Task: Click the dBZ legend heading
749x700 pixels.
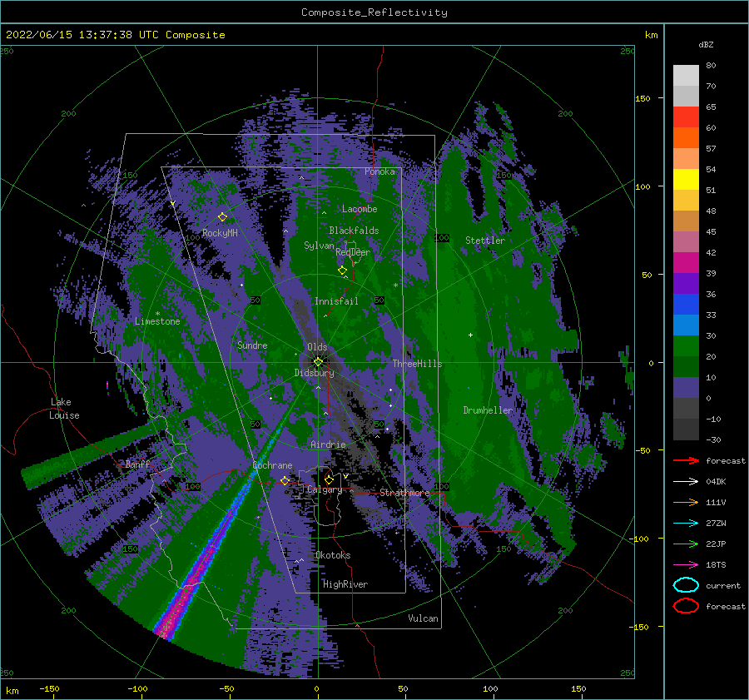Action: point(706,44)
